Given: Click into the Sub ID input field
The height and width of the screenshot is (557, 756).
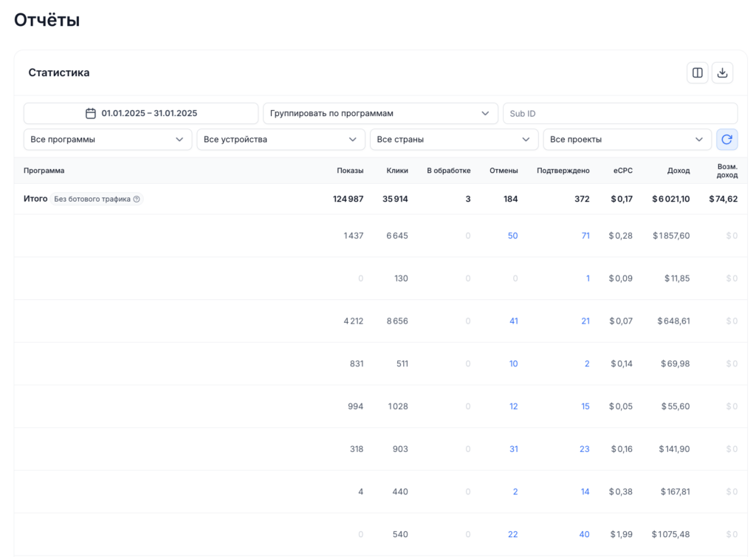Looking at the screenshot, I should [620, 113].
